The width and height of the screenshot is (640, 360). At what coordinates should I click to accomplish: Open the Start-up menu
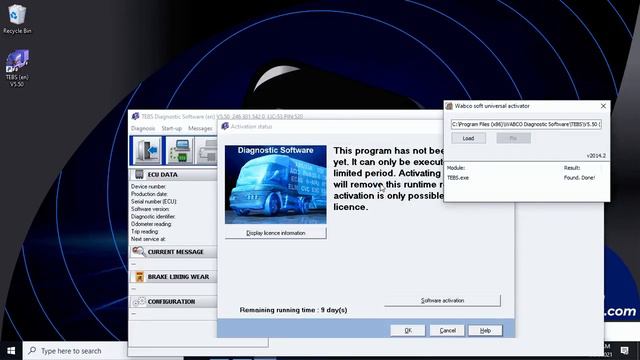click(171, 128)
